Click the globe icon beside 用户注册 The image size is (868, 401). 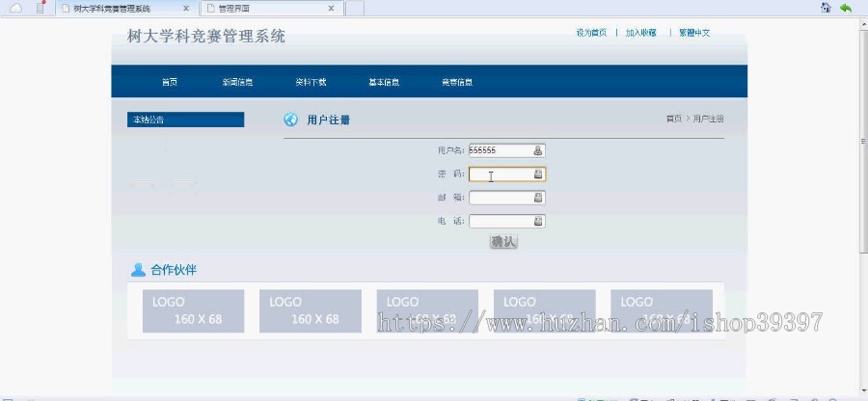(x=290, y=120)
